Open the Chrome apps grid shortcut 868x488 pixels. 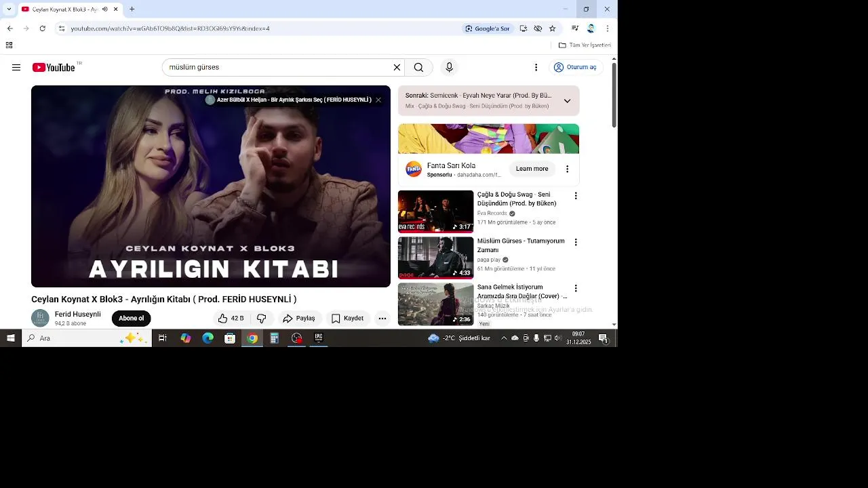[x=9, y=45]
